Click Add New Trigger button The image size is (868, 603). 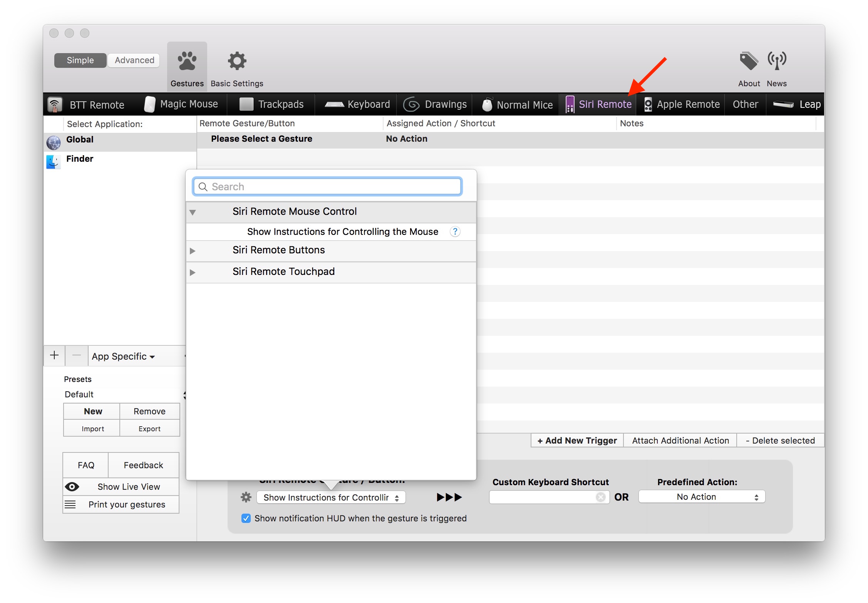coord(577,441)
